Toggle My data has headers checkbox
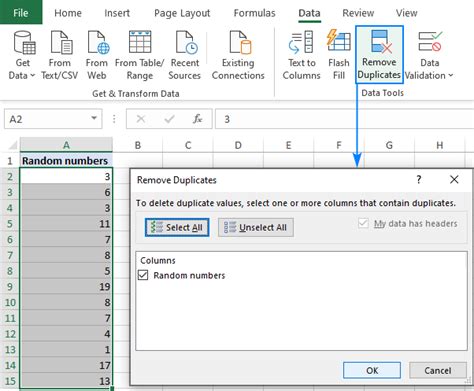 coord(363,223)
